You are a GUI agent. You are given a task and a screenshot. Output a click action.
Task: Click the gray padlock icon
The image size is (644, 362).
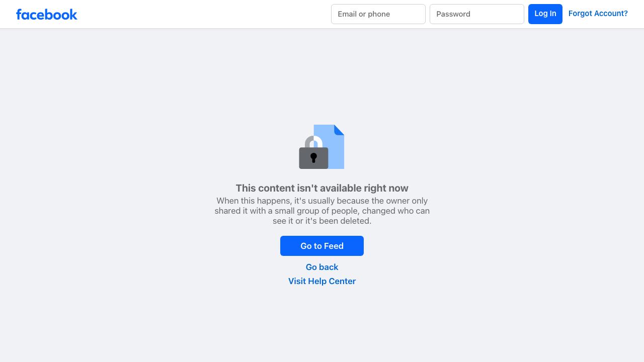click(313, 153)
